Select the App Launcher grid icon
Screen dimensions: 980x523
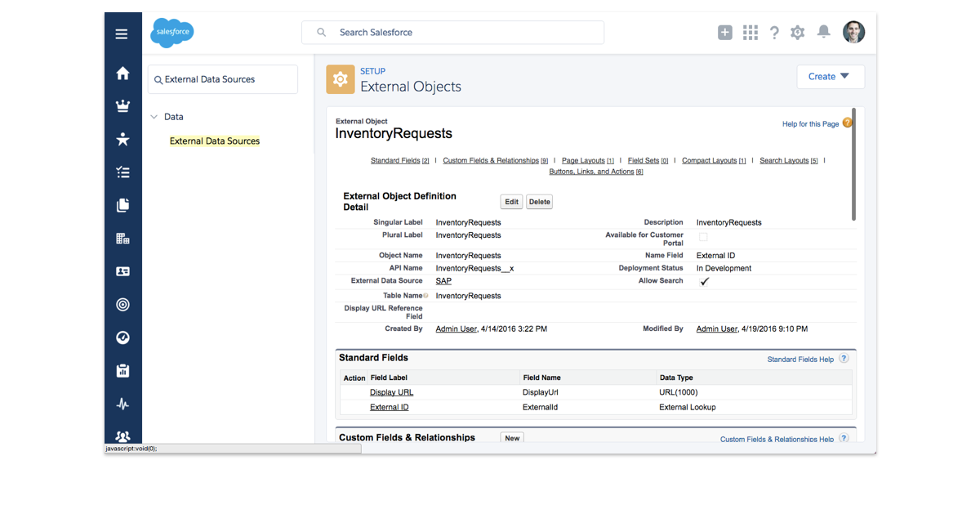(751, 32)
